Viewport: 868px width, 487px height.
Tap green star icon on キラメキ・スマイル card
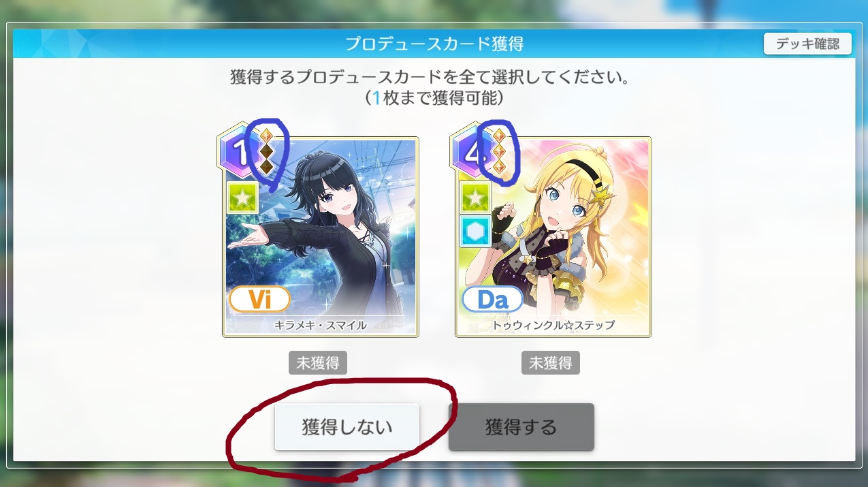click(243, 197)
